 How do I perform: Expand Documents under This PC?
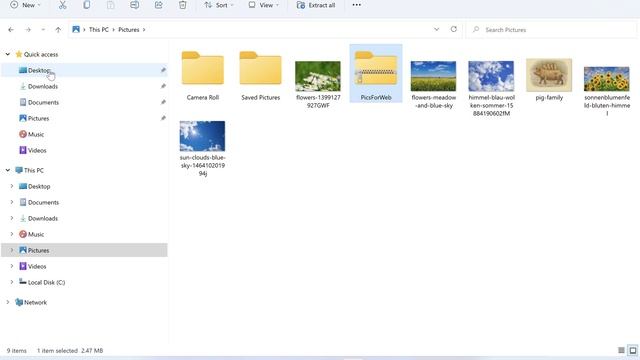(11, 202)
